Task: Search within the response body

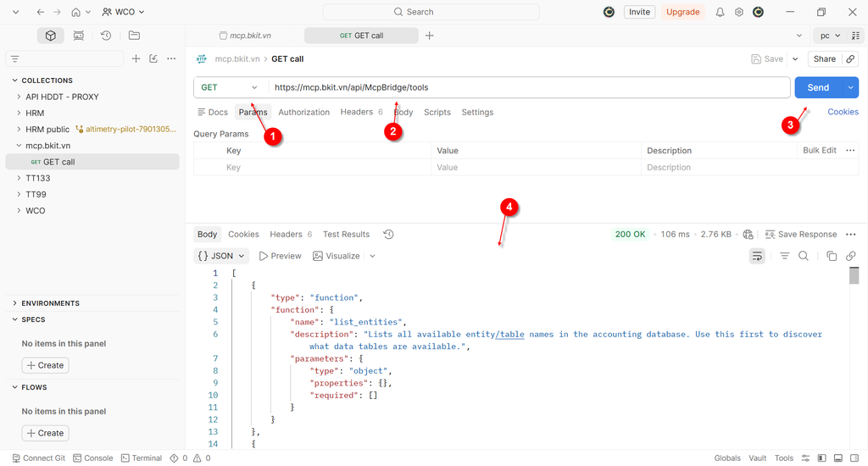Action: coord(804,256)
